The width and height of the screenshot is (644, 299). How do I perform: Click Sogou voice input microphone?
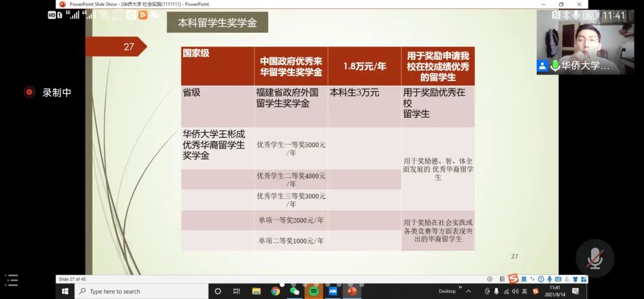[x=550, y=279]
